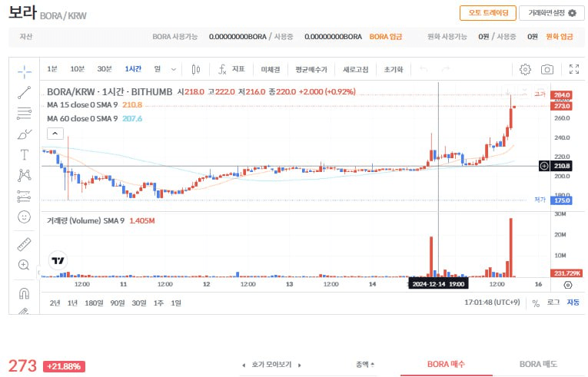Select the text annotation tool
The image size is (588, 377).
point(25,154)
